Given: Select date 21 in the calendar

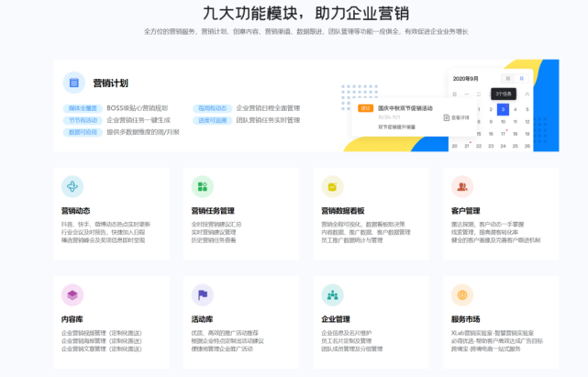Looking at the screenshot, I should pos(467,146).
